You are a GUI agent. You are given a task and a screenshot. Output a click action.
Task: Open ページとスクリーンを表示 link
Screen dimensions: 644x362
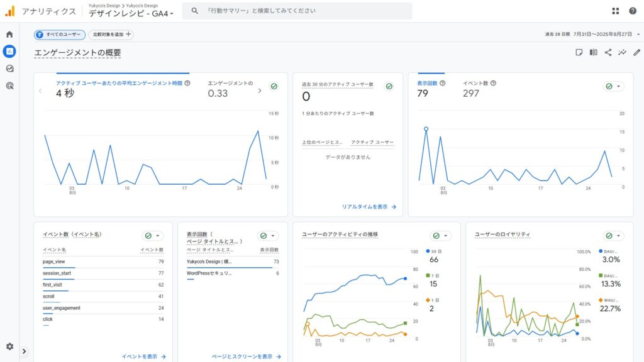247,357
